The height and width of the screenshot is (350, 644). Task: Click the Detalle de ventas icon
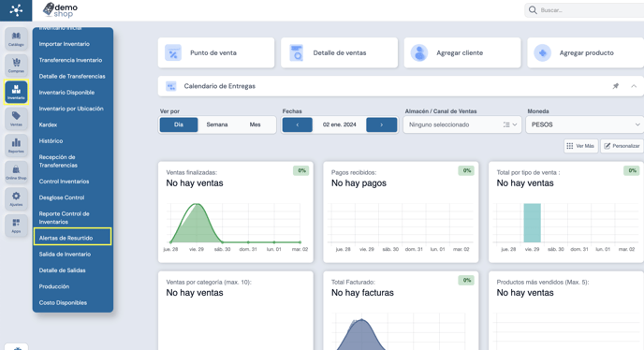296,53
